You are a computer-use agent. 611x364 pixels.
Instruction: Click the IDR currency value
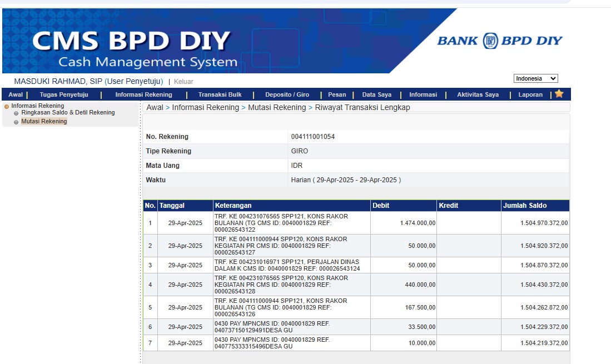297,166
